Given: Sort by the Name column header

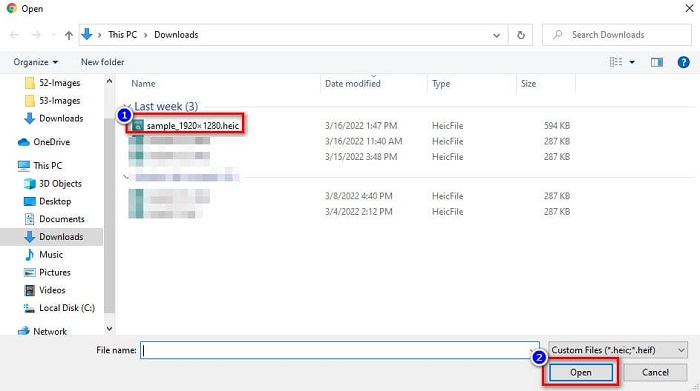Looking at the screenshot, I should (143, 83).
